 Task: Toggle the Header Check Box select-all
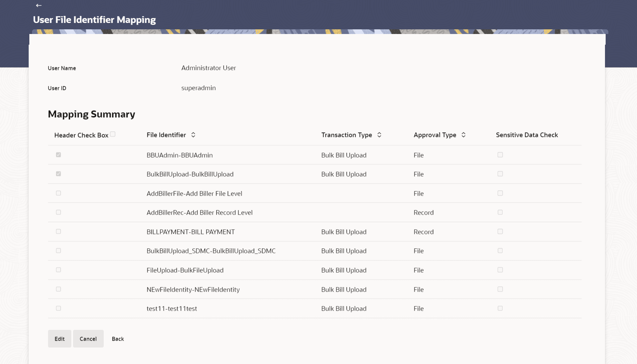pos(113,134)
